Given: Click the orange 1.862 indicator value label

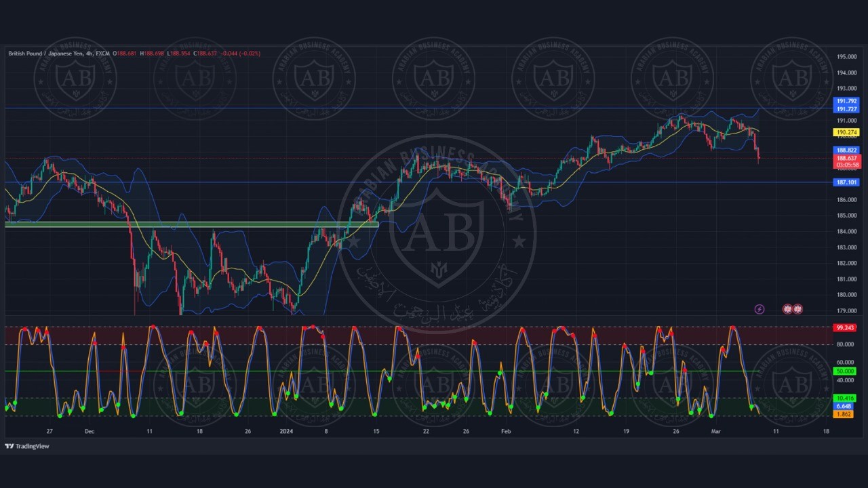Looking at the screenshot, I should 843,413.
